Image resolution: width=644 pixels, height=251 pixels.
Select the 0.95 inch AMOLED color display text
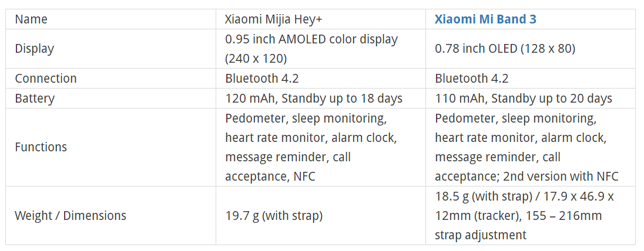[311, 39]
